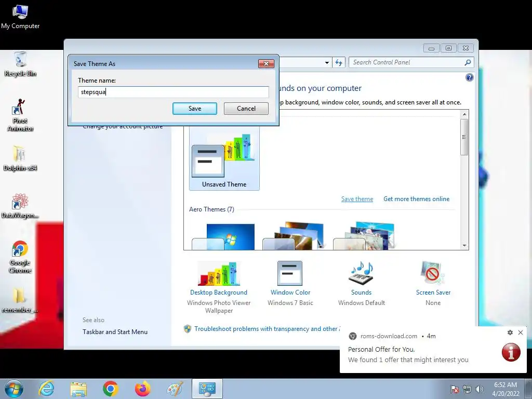This screenshot has height=399, width=532.
Task: Open Screen Saver settings icon
Action: 433,273
